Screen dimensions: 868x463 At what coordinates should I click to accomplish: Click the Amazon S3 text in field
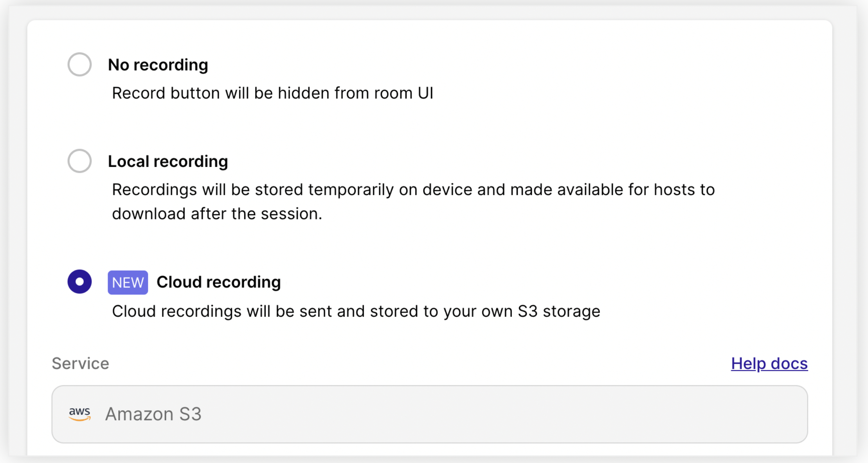[153, 414]
